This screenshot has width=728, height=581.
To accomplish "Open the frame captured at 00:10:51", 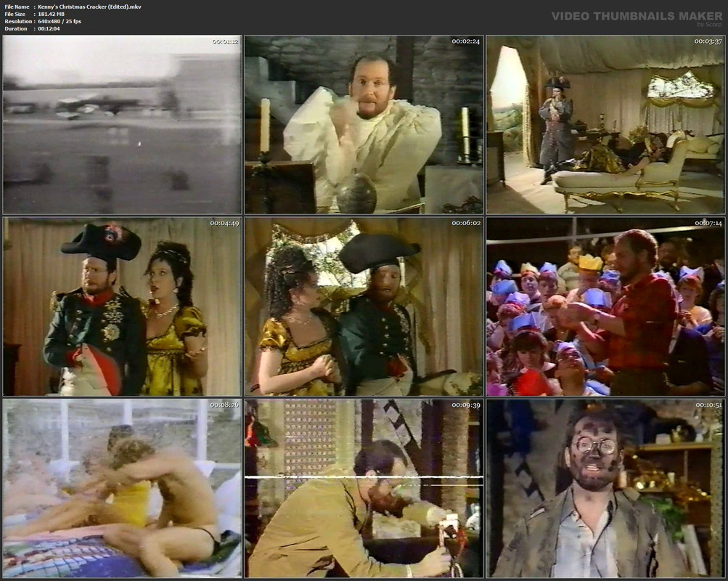I will (606, 489).
